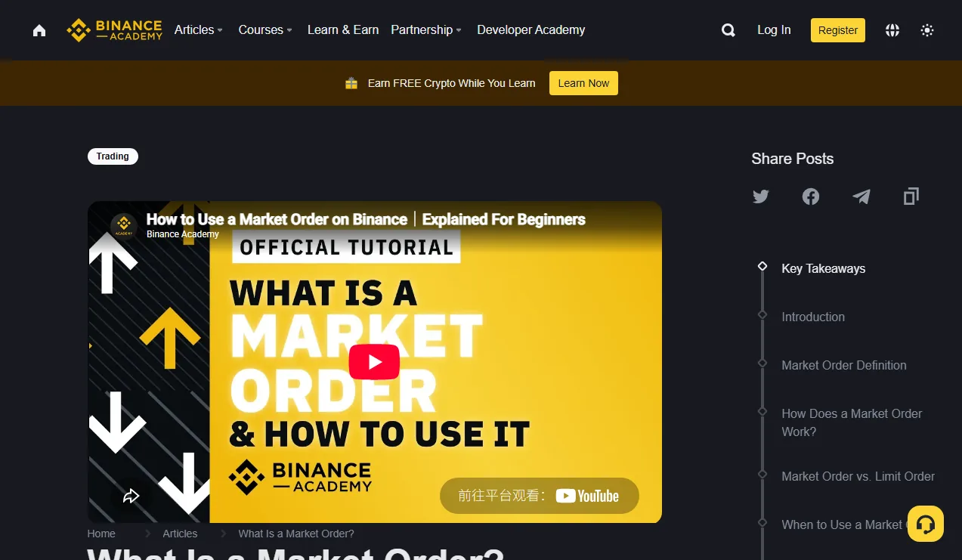Click the Home breadcrumb link
Viewport: 962px width, 560px height.
pos(101,534)
